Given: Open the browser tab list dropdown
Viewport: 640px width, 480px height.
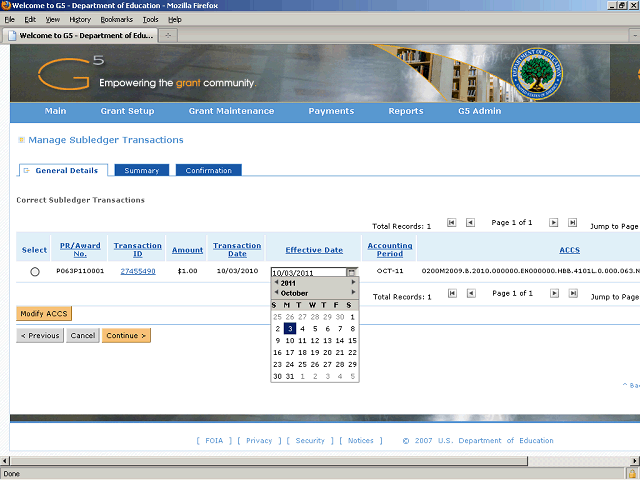Looking at the screenshot, I should coord(634,36).
